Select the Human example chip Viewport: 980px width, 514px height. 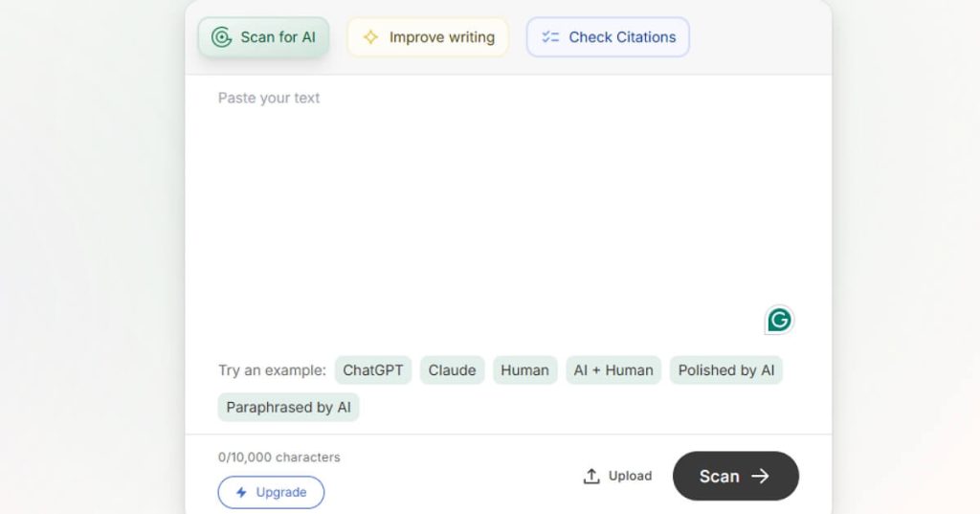pyautogui.click(x=524, y=370)
